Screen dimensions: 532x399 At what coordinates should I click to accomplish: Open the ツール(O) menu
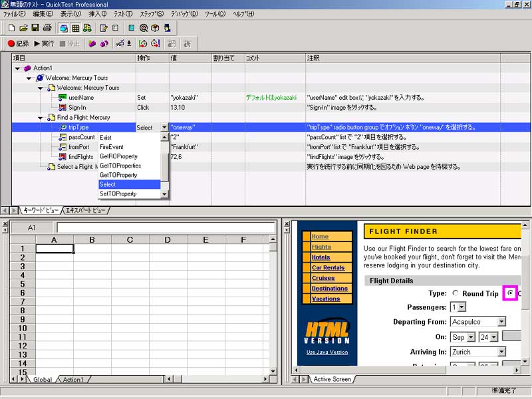[215, 14]
